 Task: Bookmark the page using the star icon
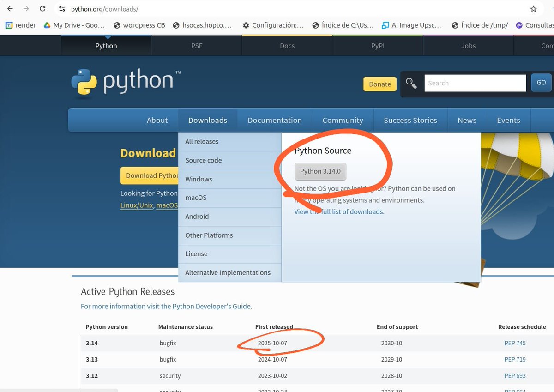[534, 9]
